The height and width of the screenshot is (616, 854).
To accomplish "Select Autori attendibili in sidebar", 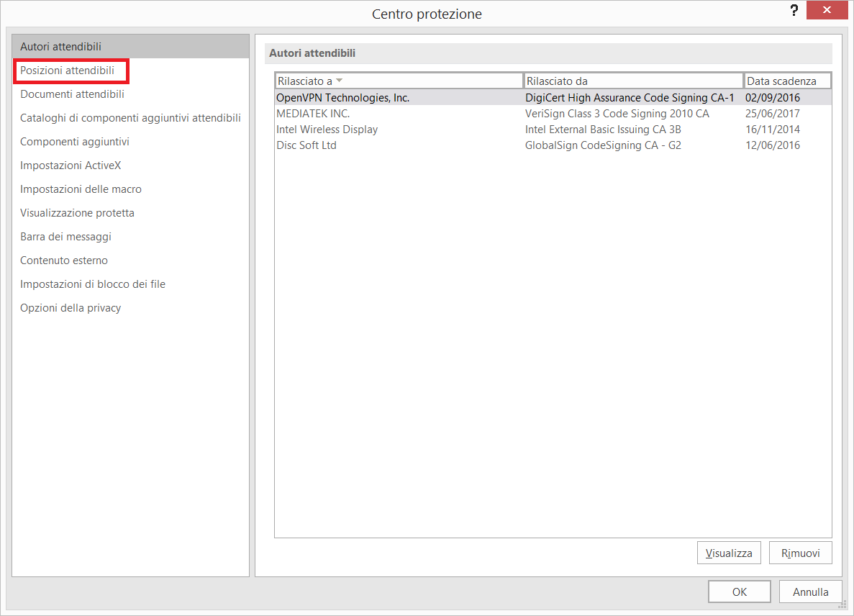I will coord(131,46).
